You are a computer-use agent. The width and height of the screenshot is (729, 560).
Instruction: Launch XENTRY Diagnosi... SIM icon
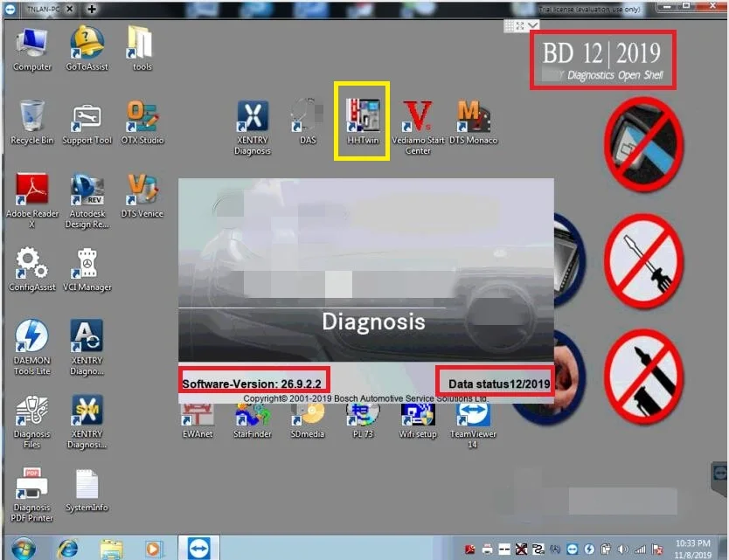click(x=87, y=423)
